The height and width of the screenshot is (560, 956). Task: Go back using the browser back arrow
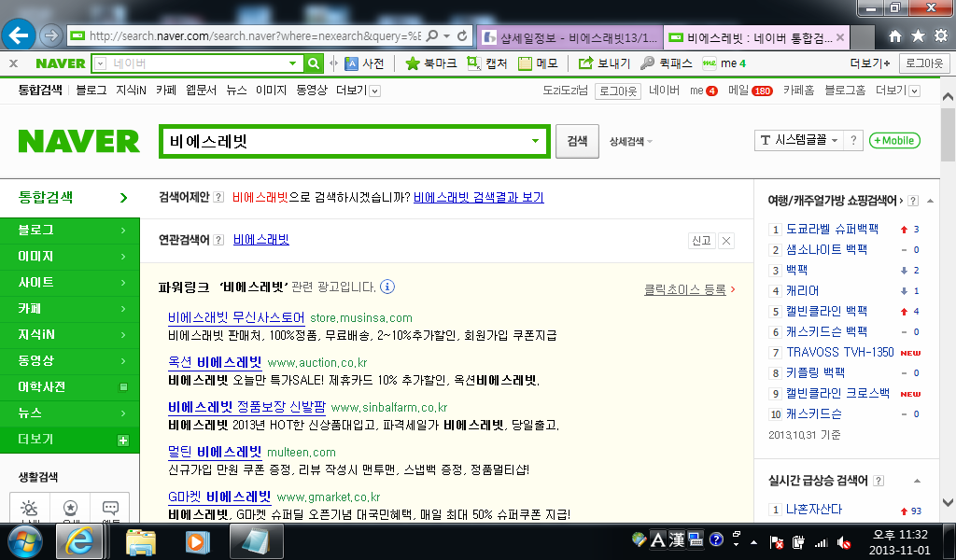pyautogui.click(x=19, y=35)
